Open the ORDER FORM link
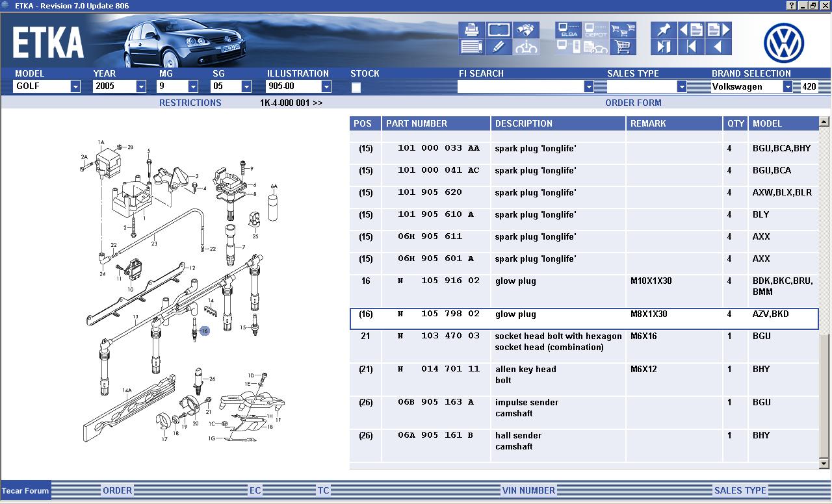832x504 pixels. [x=633, y=103]
